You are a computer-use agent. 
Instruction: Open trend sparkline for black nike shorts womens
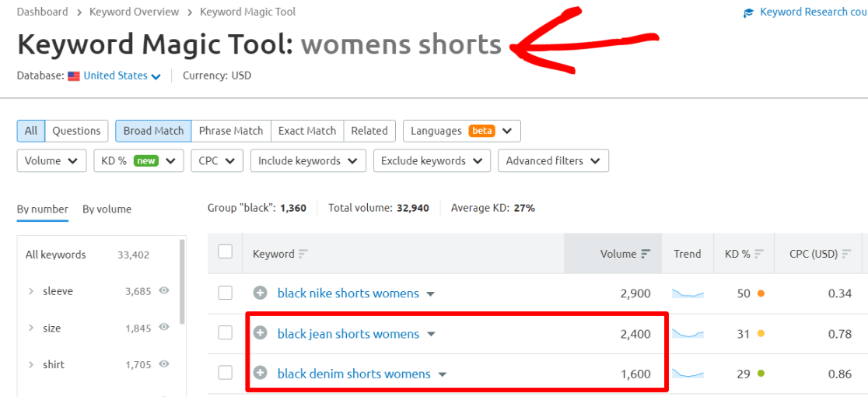click(x=688, y=293)
